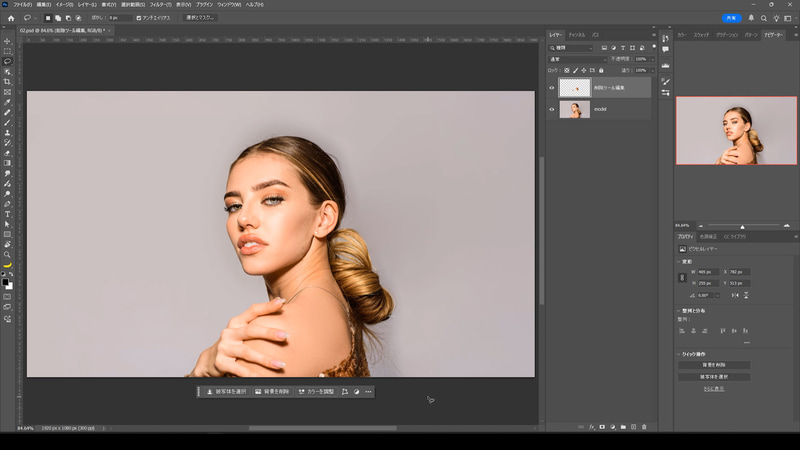The image size is (800, 450).
Task: Toggle the anti-alias checkbox
Action: coord(139,18)
